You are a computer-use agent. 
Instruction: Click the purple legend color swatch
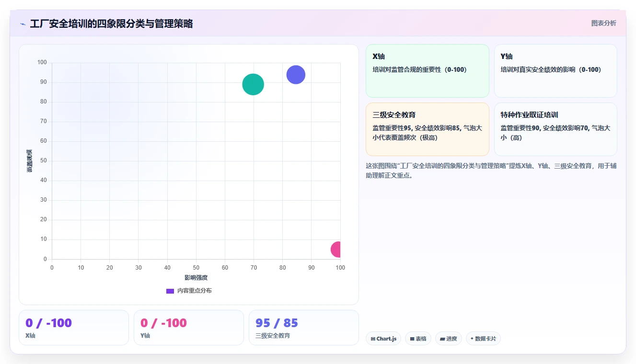(170, 291)
